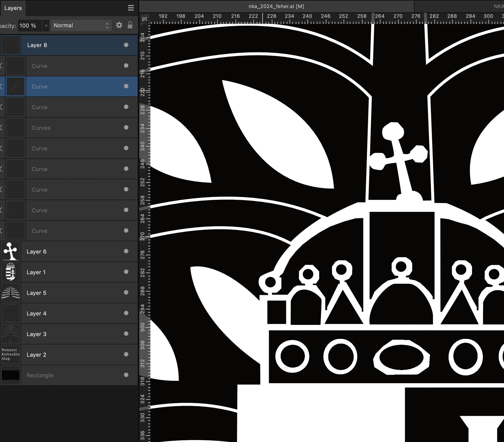Select the Curve row directly above Layer 6

pyautogui.click(x=69, y=231)
